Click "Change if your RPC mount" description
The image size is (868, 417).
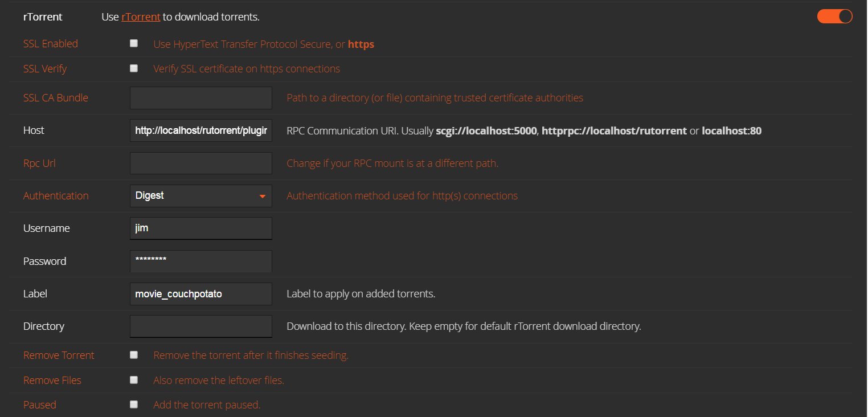[392, 163]
